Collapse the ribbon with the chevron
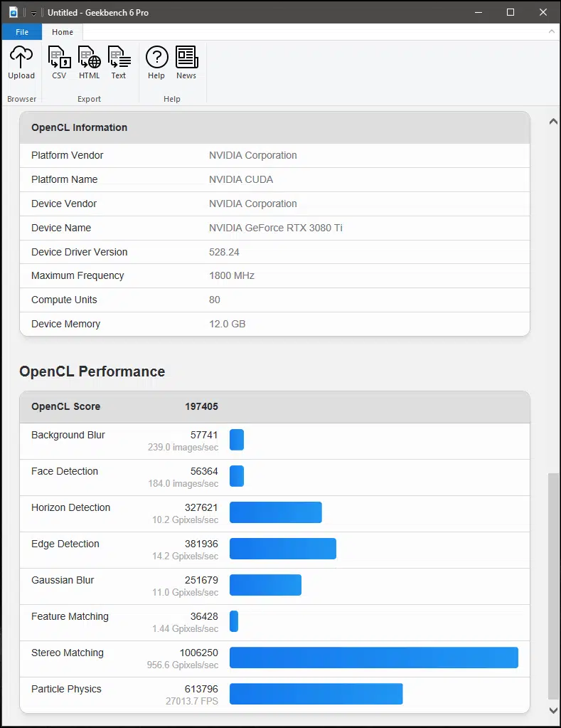 [x=551, y=31]
